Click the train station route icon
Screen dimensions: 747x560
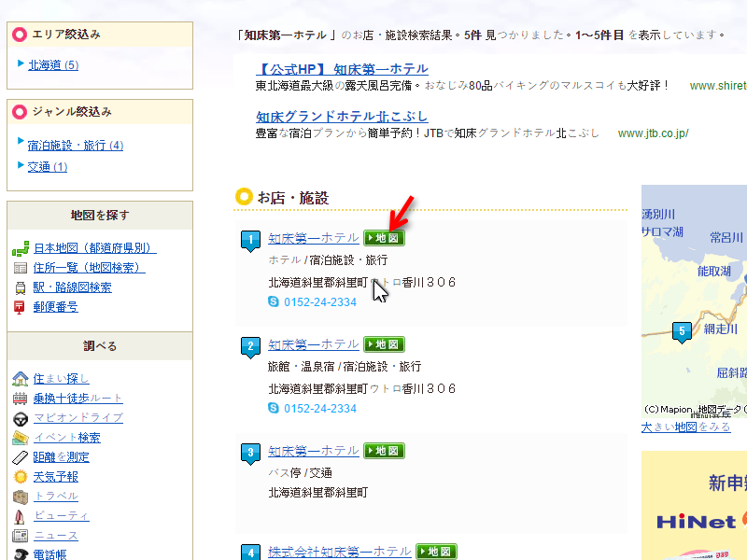[x=21, y=287]
